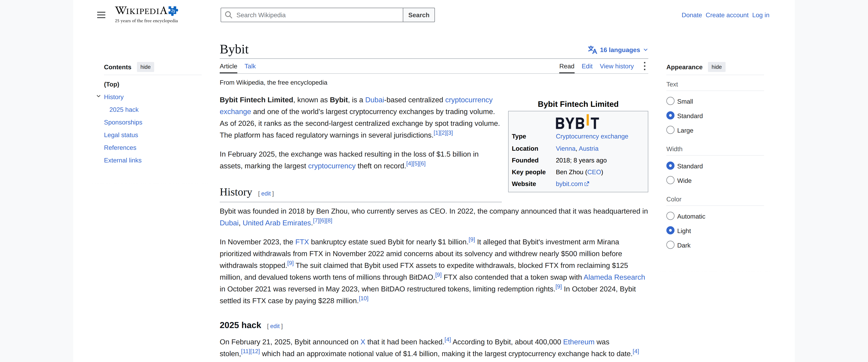Open citation [10] reference

coord(363,299)
